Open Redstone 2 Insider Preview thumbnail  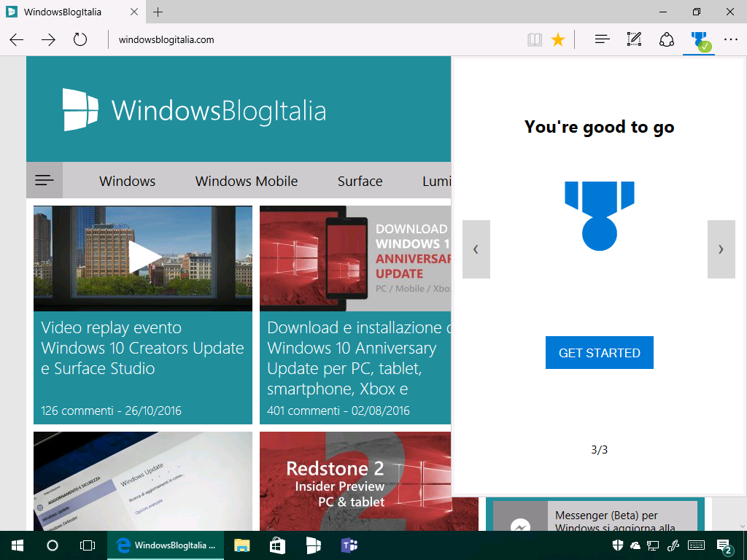355,481
